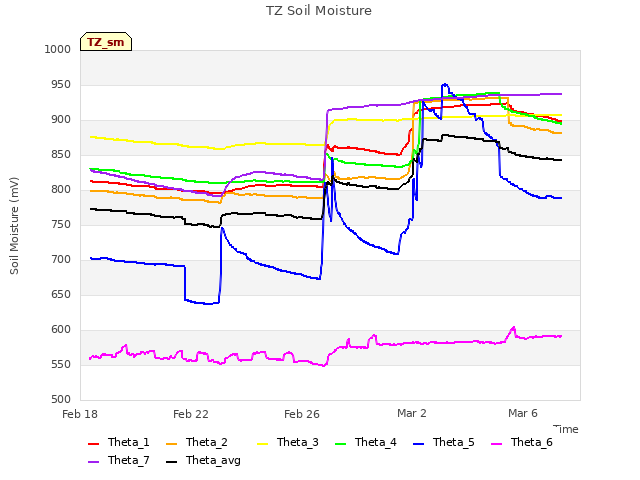Click the 950 y-axis tick label

[x=61, y=84]
